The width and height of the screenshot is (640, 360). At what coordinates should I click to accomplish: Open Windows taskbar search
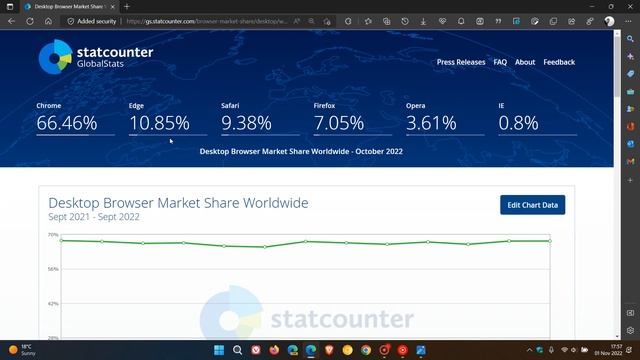click(238, 350)
